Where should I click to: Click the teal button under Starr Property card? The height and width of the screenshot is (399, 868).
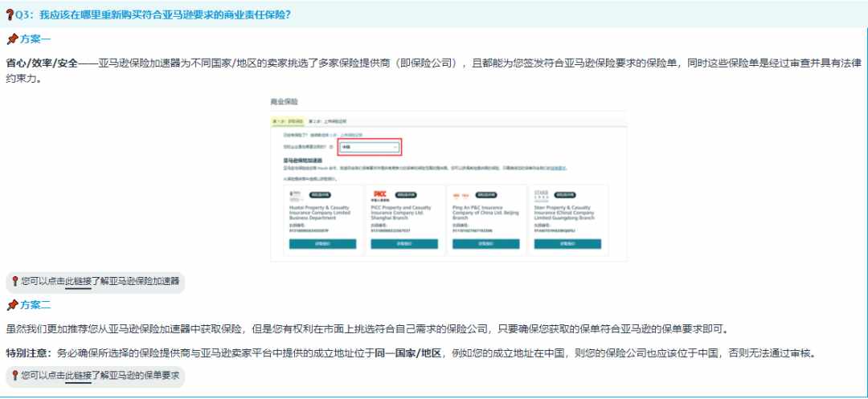coord(567,244)
